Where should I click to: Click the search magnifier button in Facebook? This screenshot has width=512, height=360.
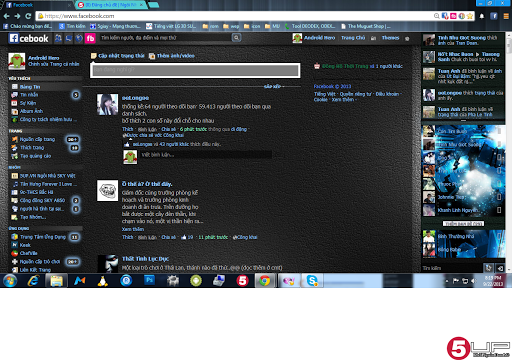click(x=236, y=38)
